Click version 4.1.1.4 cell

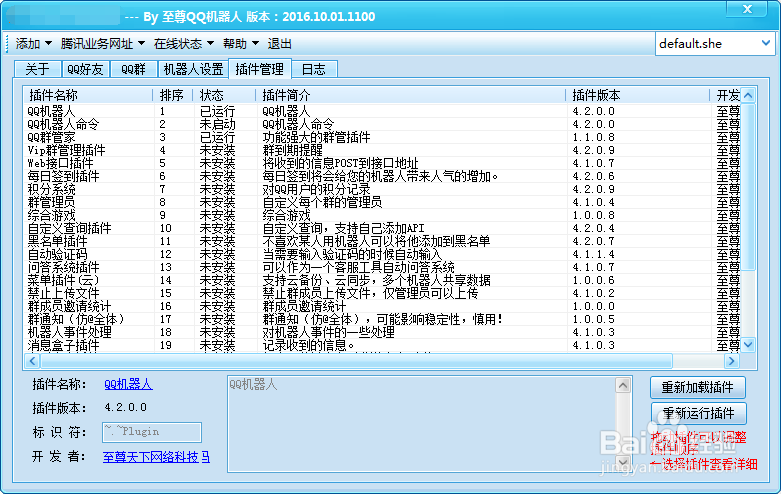(593, 254)
